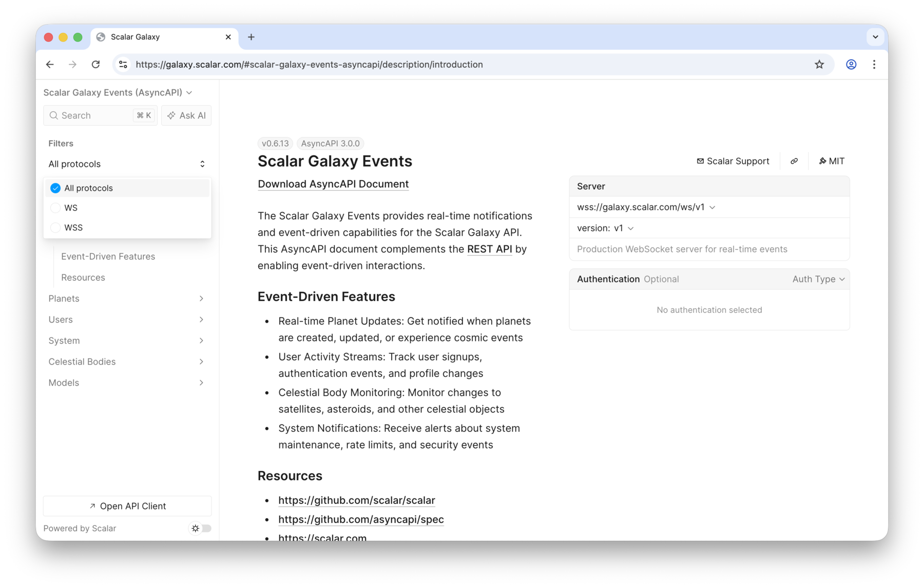Open the API Client button
Viewport: 924px width, 588px height.
click(x=127, y=506)
